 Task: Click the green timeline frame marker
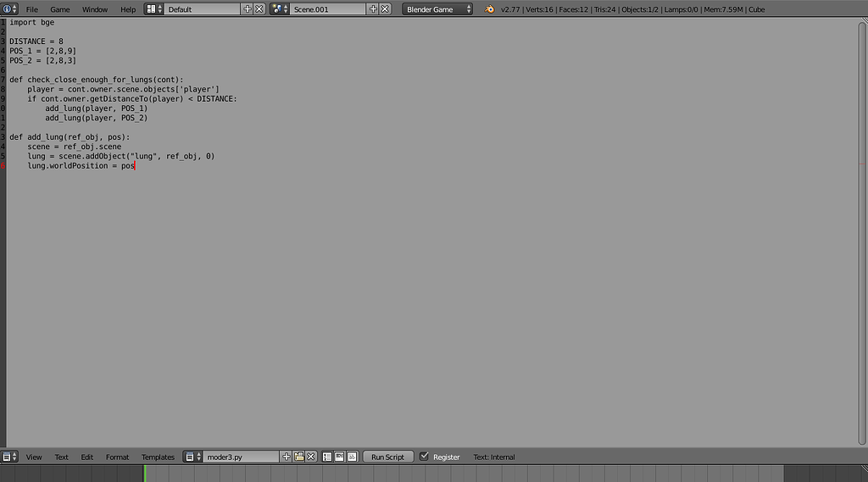(x=144, y=474)
